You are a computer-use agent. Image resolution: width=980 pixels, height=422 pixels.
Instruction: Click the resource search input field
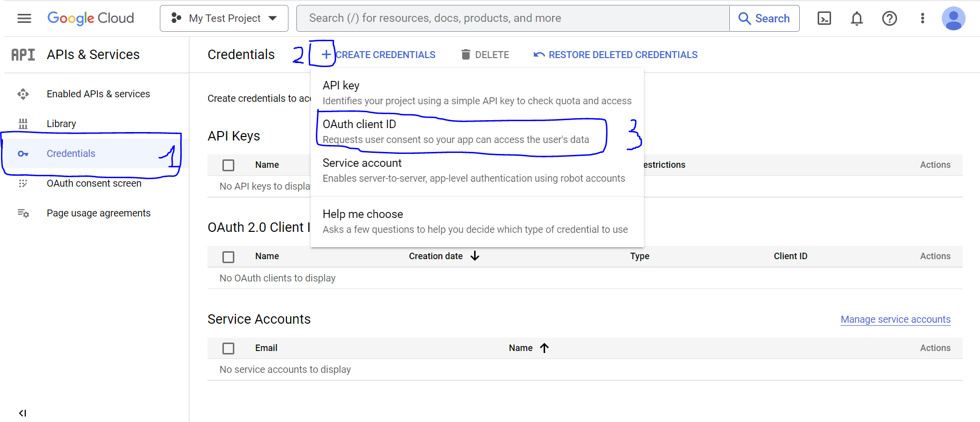[x=512, y=18]
